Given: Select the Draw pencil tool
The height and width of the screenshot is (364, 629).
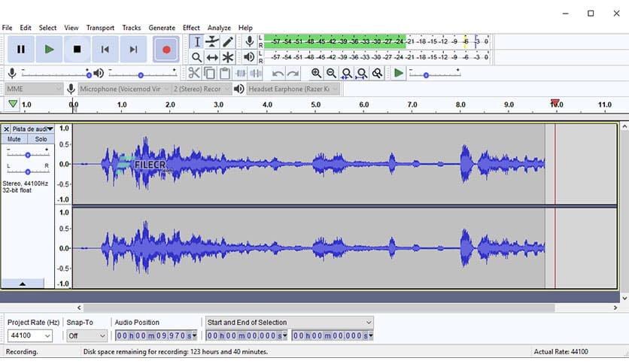Looking at the screenshot, I should click(x=228, y=41).
